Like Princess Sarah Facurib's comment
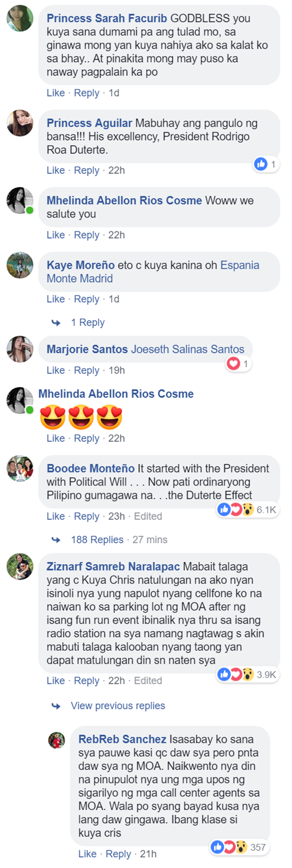The height and width of the screenshot is (868, 292). pos(56,93)
